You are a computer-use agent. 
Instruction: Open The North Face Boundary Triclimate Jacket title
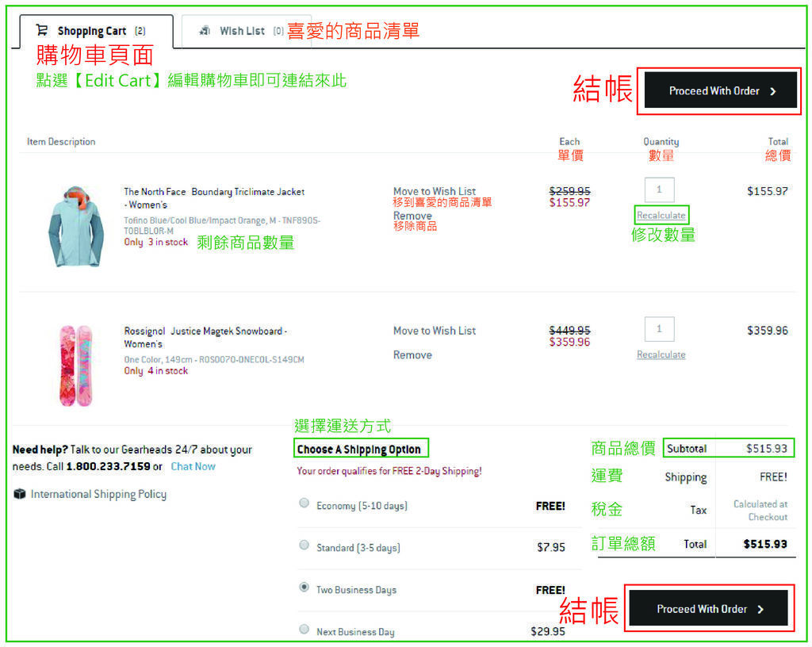[214, 197]
